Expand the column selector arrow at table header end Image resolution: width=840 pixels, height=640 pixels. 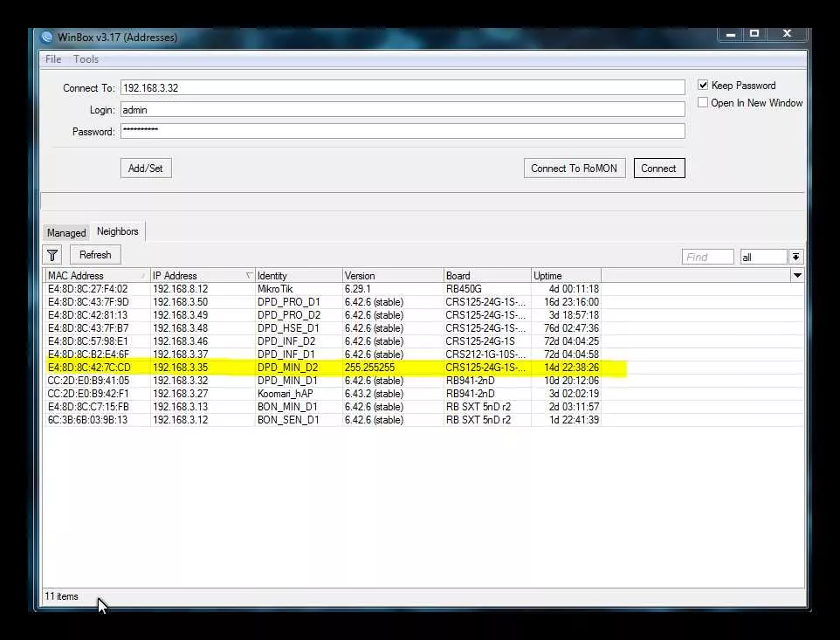(x=797, y=275)
